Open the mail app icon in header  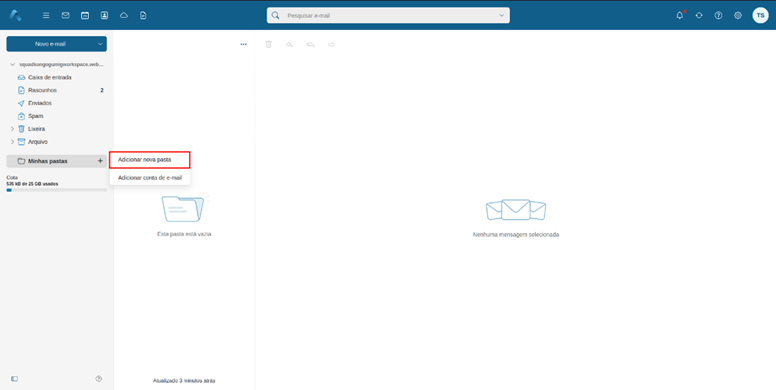65,15
